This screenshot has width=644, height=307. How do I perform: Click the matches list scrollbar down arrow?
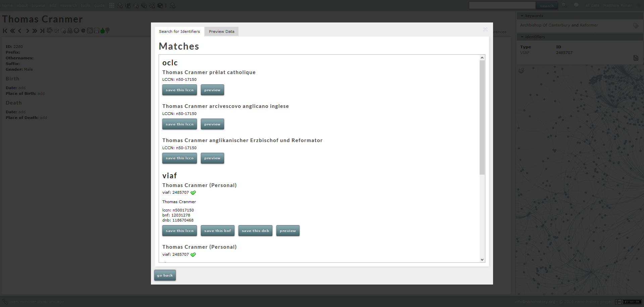pos(482,259)
